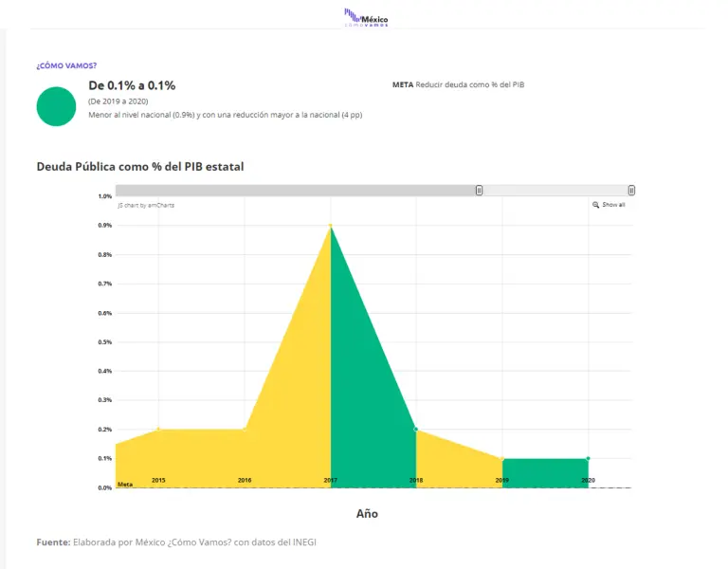Click the left chart scrollbar grip handle
728x569 pixels.
pos(479,191)
